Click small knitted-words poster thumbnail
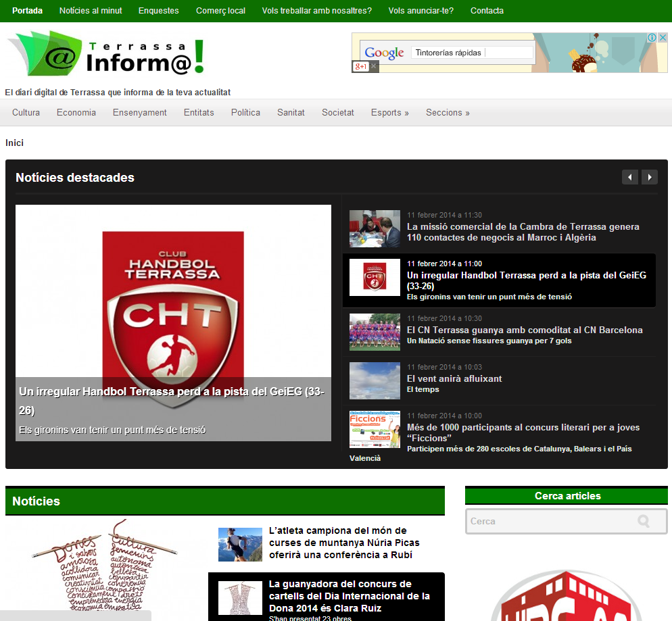The height and width of the screenshot is (621, 672). pos(240,598)
